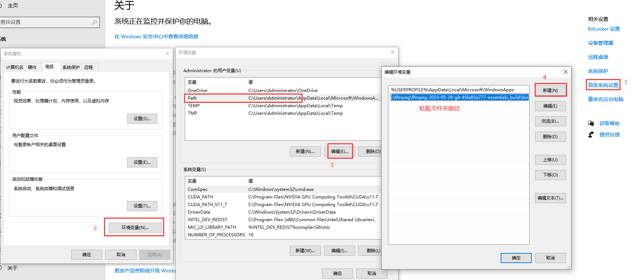This screenshot has width=644, height=280.
Task: Click the 环境变量(N)... button
Action: click(x=135, y=228)
